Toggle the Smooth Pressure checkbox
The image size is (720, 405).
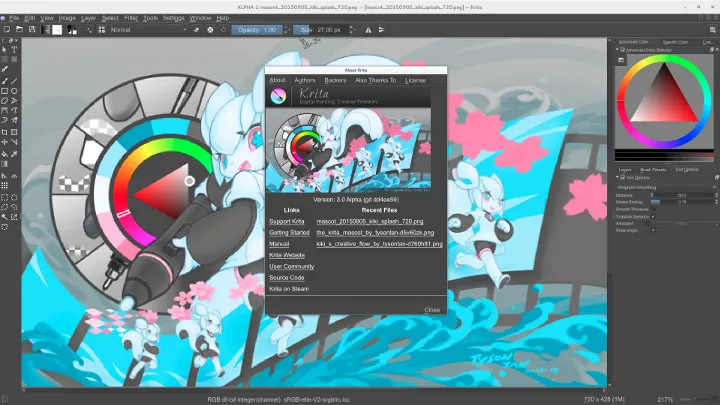coord(653,209)
